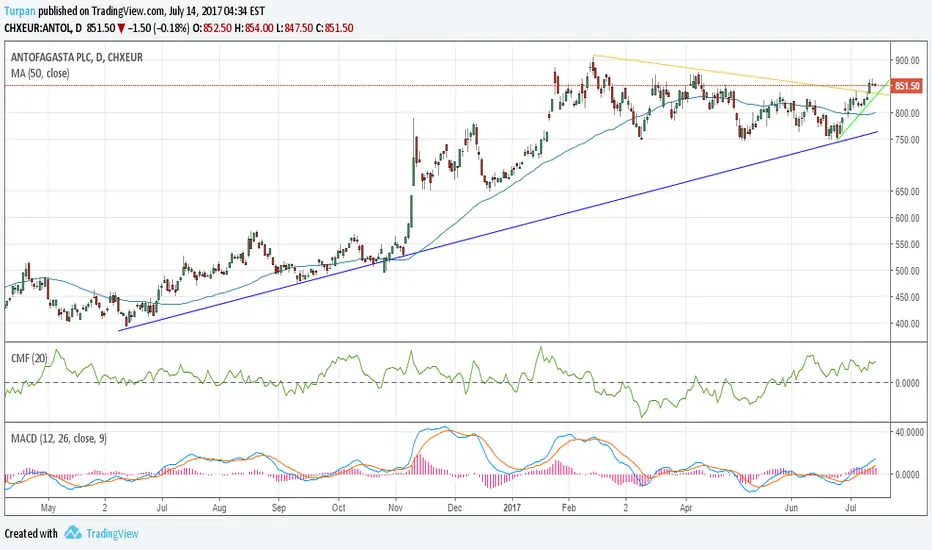Click the Apr date axis label
The image size is (932, 550).
click(x=686, y=508)
